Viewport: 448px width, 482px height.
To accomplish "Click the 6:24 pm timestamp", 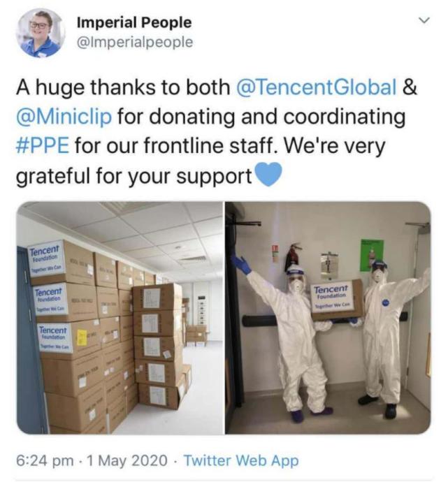I will 45,460.
